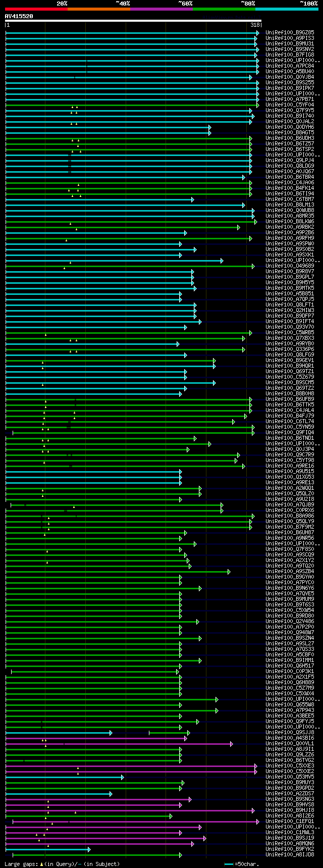Select the UniRef100_A2ZDS7 label
Screen dimensions: 323x868
[290, 793]
